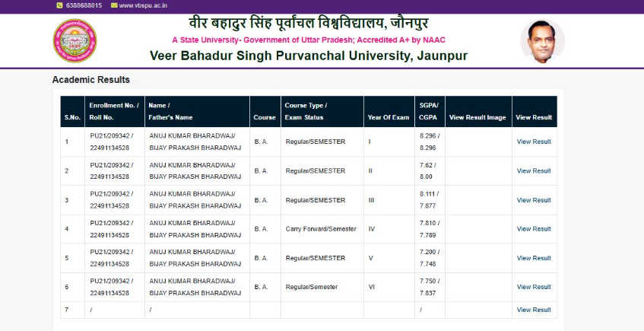Click the View Result Image column header
This screenshot has width=644, height=331.
click(x=477, y=117)
